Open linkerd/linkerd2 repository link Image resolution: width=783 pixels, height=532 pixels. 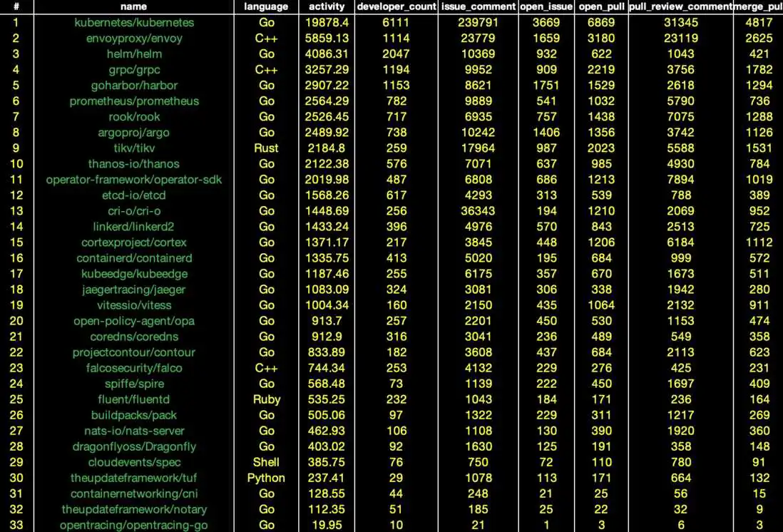[x=134, y=227]
